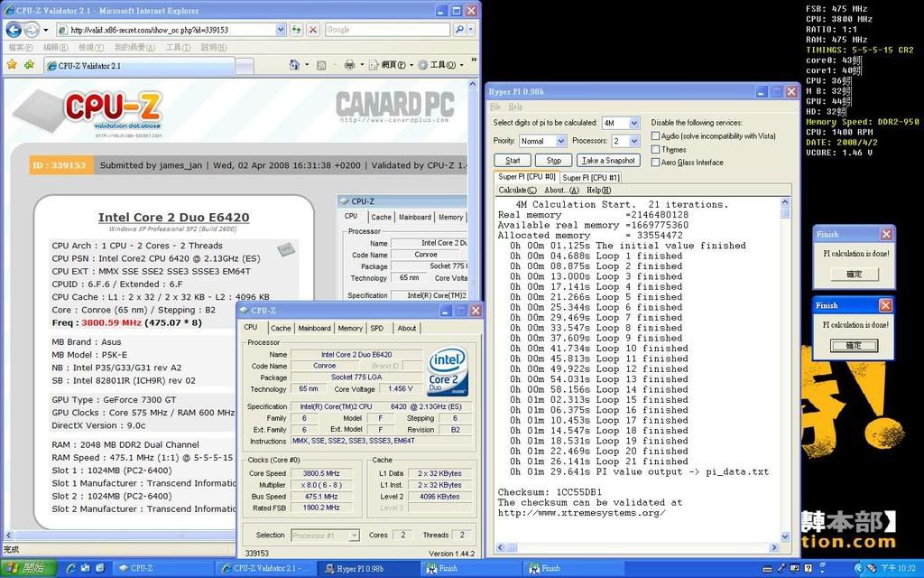Click the RSS feeds icon in IE
This screenshot has width=924, height=578.
[321, 65]
